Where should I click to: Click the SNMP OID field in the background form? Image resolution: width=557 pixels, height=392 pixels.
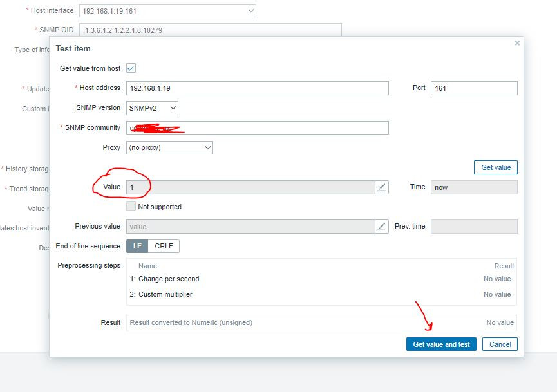pos(211,30)
